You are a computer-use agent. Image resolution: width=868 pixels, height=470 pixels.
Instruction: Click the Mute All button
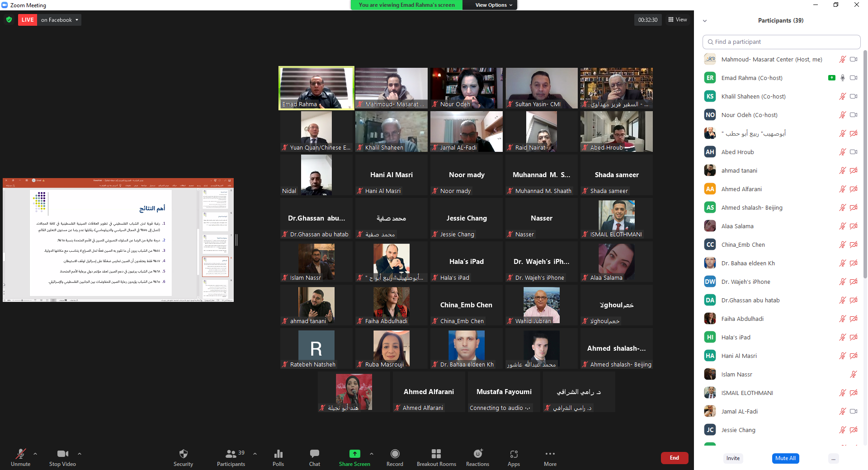785,458
